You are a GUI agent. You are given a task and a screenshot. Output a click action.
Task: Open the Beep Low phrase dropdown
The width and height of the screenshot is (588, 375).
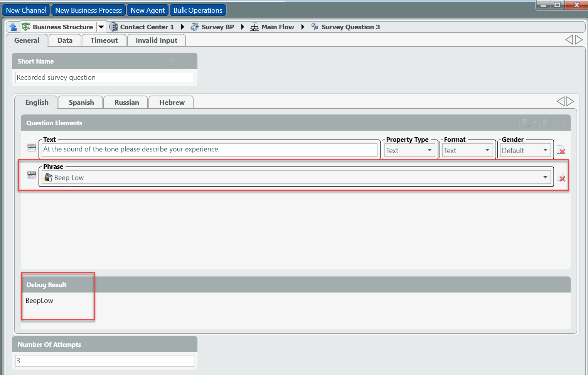tap(545, 177)
